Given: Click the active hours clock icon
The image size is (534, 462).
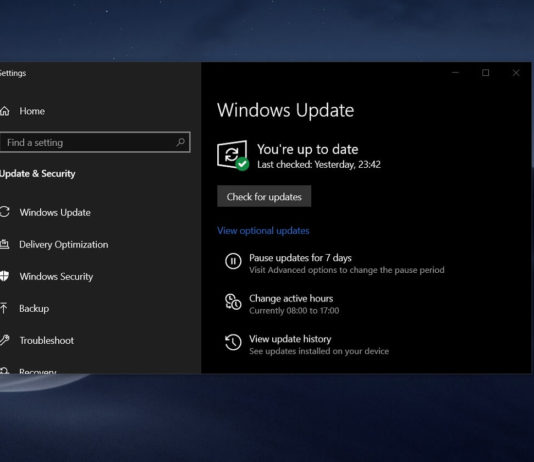Looking at the screenshot, I should pos(233,302).
